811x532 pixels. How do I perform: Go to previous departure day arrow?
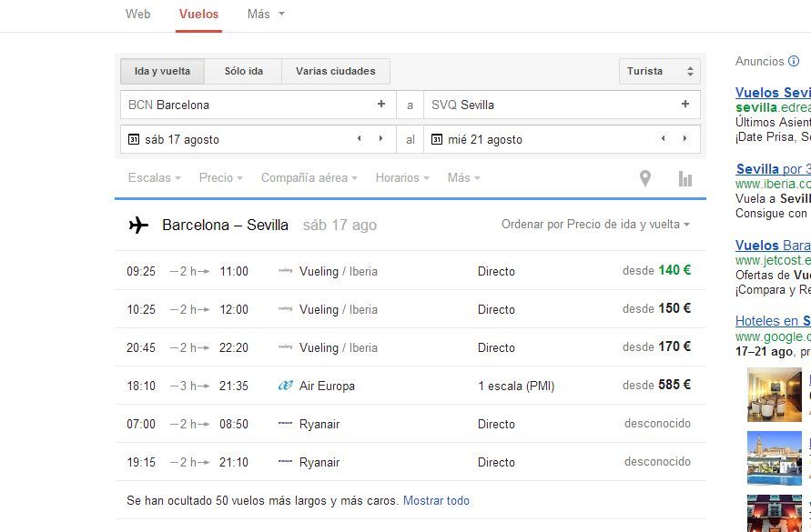359,138
